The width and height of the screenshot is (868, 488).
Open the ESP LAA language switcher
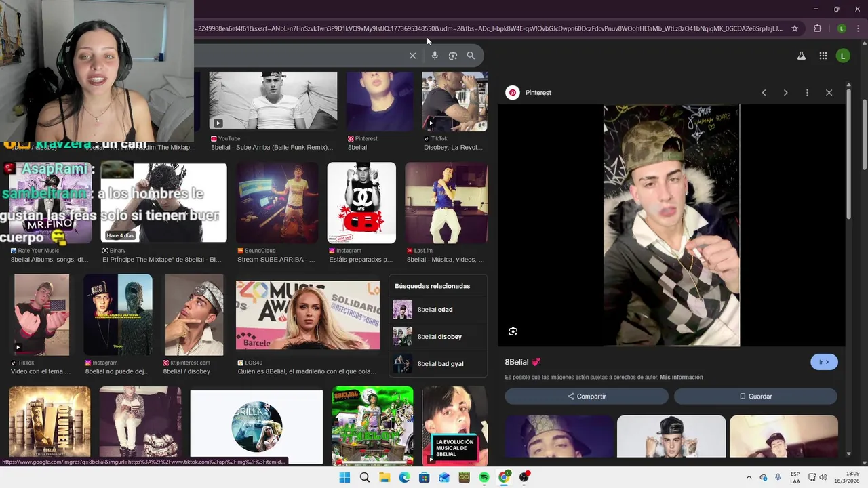(x=795, y=477)
